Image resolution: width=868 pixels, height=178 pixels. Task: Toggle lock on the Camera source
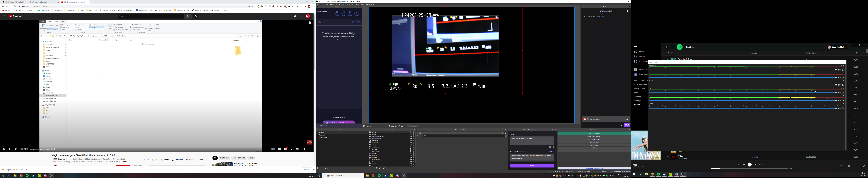coord(413,132)
